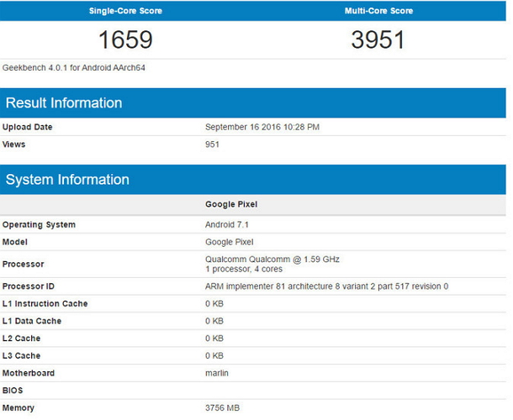513x420 pixels.
Task: Click the Multi-Core Score header
Action: 378,11
